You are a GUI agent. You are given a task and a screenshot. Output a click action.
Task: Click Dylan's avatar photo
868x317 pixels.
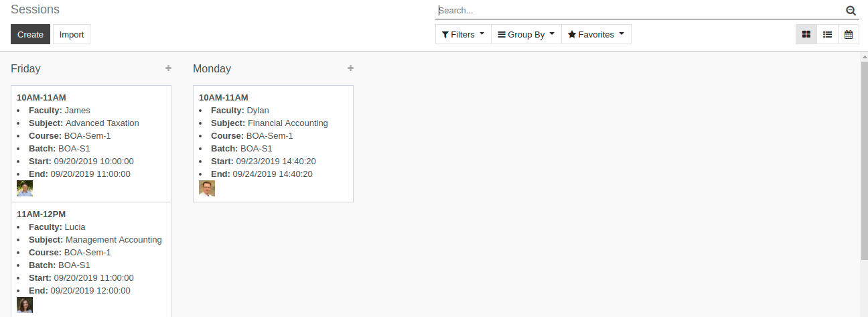(207, 188)
